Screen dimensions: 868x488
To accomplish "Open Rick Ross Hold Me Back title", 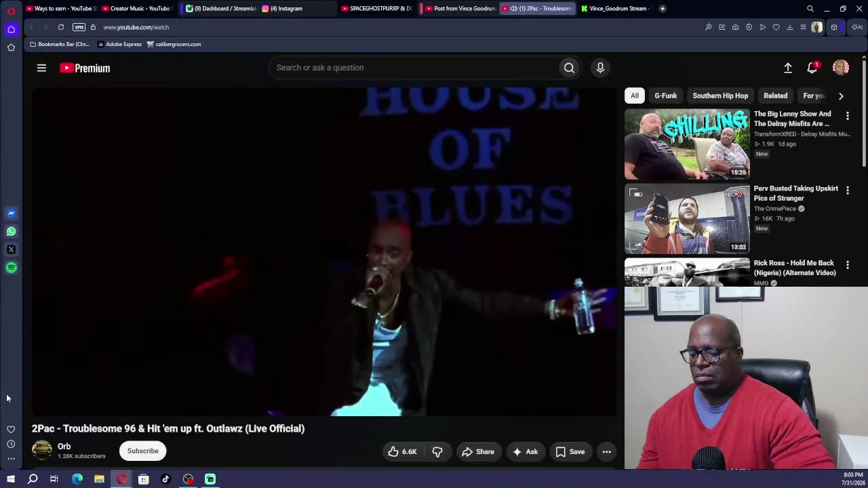I will click(x=795, y=268).
